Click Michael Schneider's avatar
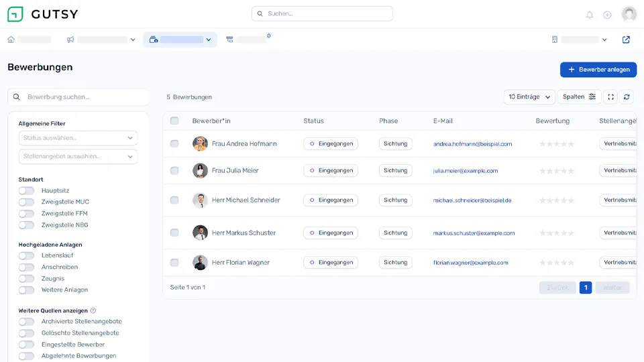Image resolution: width=644 pixels, height=362 pixels. (200, 200)
